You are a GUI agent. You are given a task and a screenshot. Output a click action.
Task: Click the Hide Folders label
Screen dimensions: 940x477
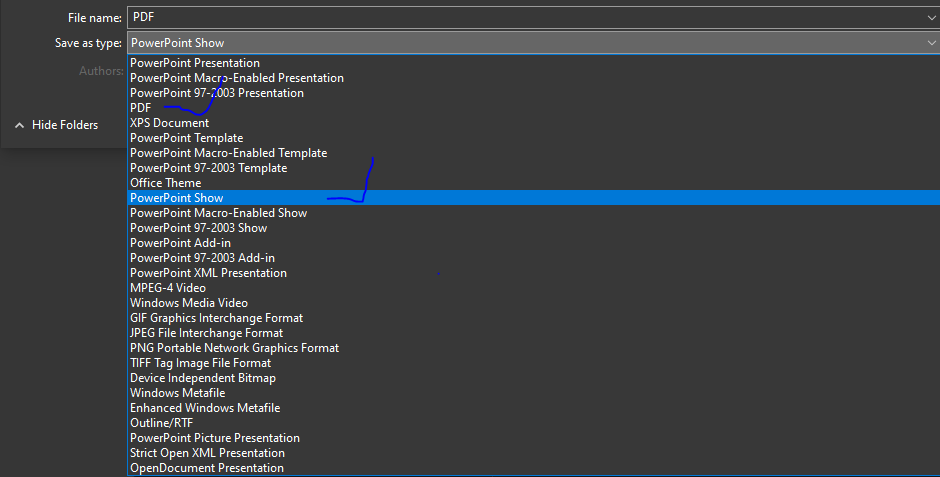(x=65, y=125)
